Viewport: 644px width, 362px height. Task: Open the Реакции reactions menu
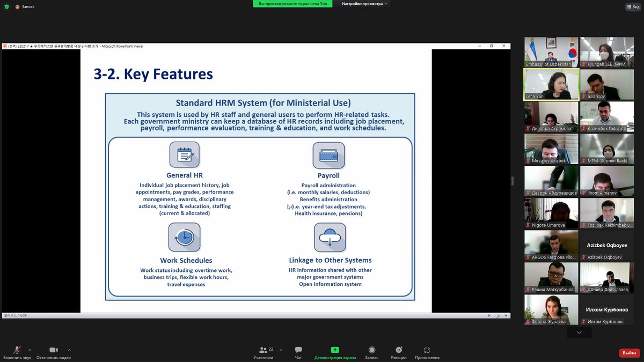[399, 352]
